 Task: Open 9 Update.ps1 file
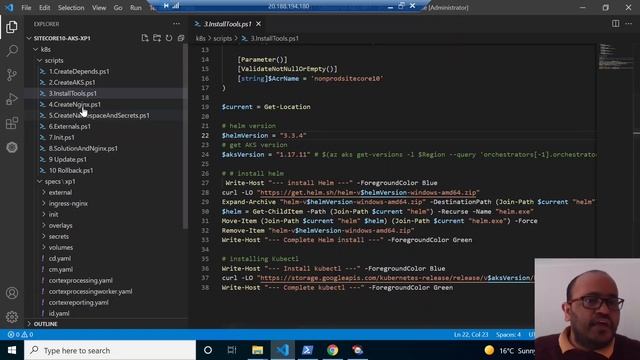(67, 159)
